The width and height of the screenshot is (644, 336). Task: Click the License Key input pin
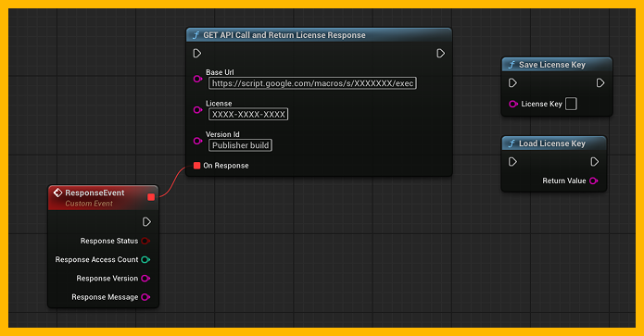513,104
